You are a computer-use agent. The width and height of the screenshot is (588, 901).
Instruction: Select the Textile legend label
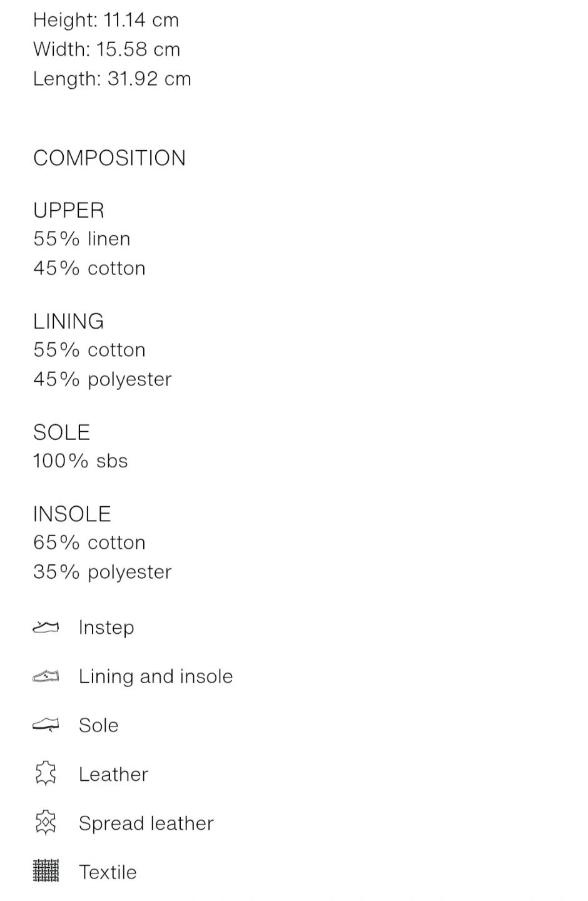[108, 872]
